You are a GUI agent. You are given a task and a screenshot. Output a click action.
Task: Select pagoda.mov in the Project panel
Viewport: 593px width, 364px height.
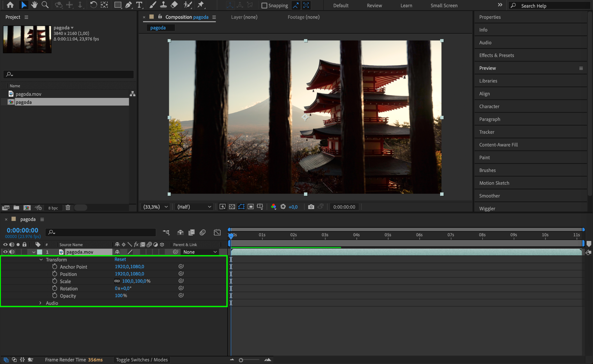coord(28,94)
